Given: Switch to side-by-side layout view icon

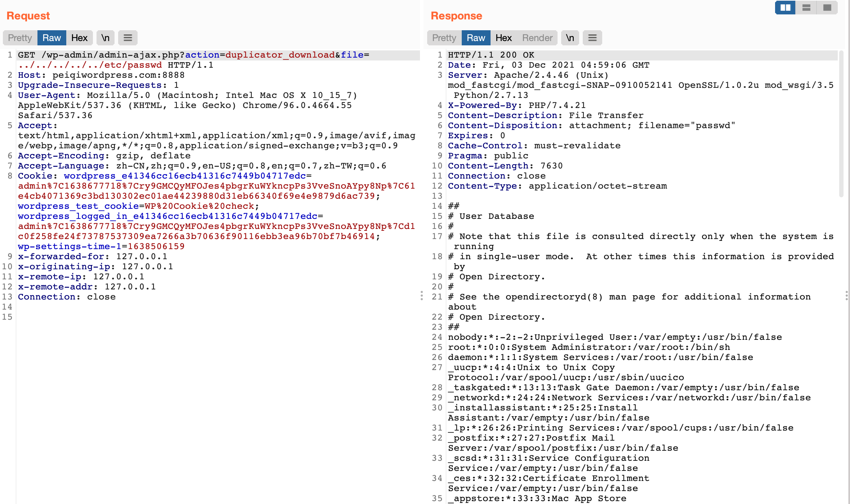Looking at the screenshot, I should tap(785, 8).
